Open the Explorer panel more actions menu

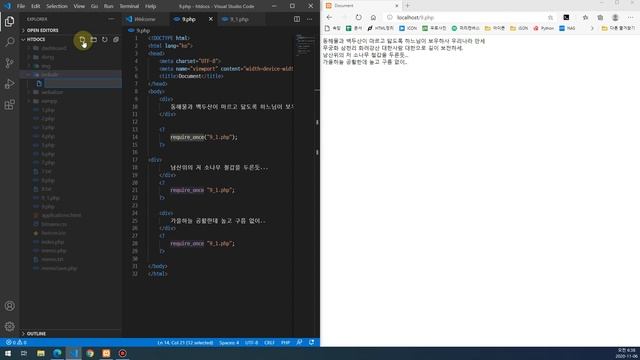tap(111, 19)
